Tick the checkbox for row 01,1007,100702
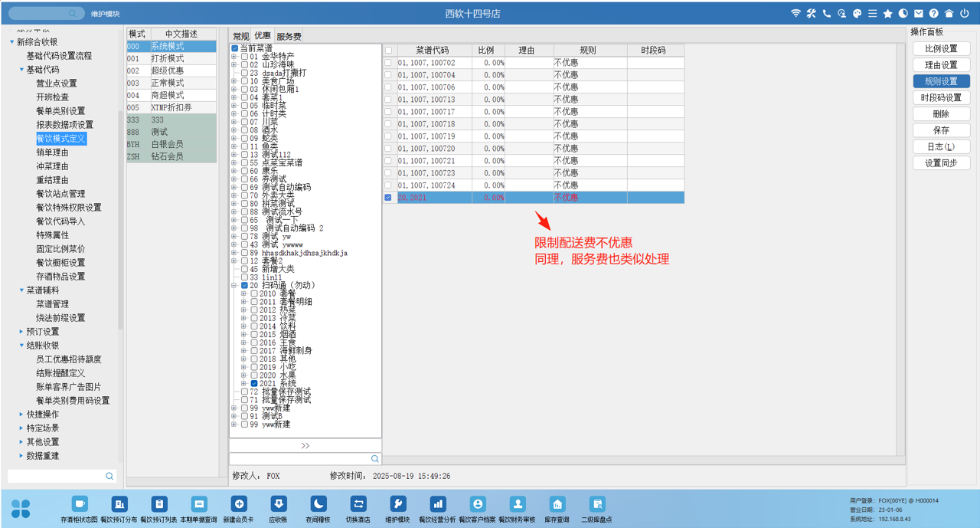The width and height of the screenshot is (980, 531). coord(388,63)
